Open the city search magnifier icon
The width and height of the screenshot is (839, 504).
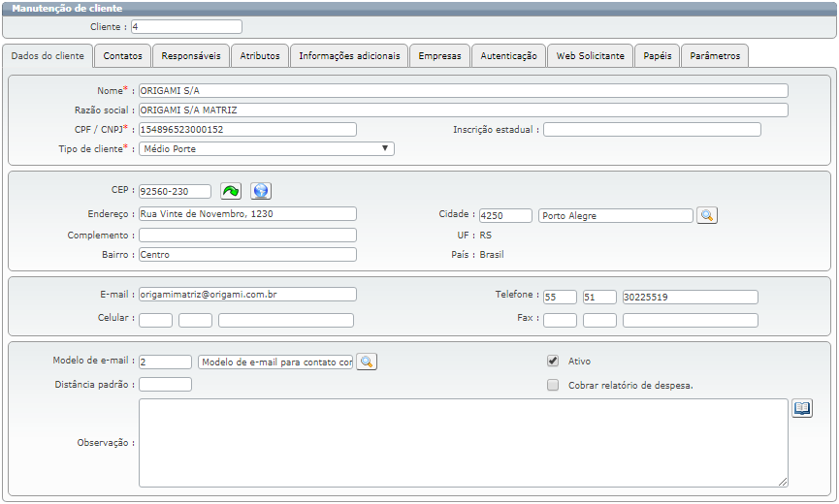[x=707, y=215]
